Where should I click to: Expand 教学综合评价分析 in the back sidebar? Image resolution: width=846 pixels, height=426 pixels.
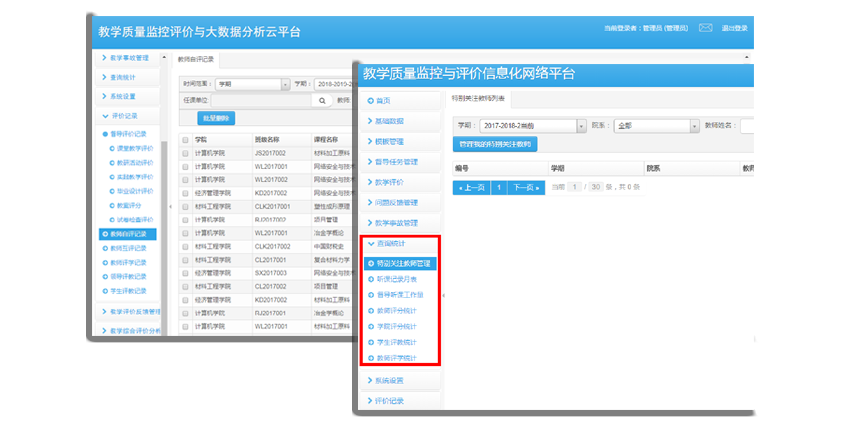[x=129, y=331]
